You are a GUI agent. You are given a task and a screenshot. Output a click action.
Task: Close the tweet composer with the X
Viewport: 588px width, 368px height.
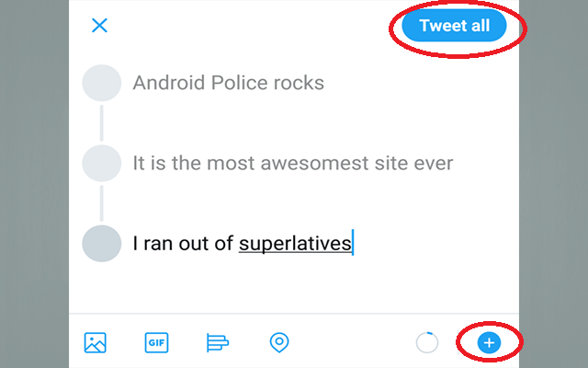click(99, 26)
